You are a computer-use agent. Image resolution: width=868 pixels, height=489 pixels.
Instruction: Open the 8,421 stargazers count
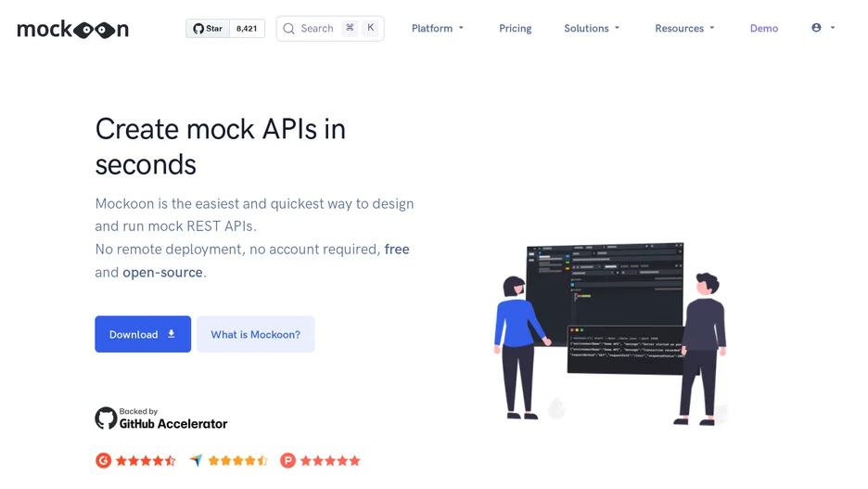[x=247, y=28]
